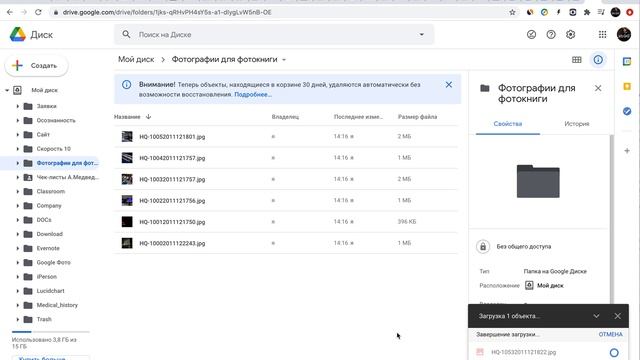The width and height of the screenshot is (640, 360).
Task: Open the Google apps grid
Action: [x=602, y=35]
